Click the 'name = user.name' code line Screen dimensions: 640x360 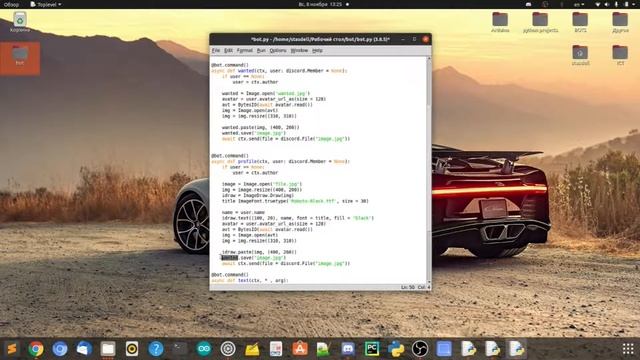pos(243,212)
